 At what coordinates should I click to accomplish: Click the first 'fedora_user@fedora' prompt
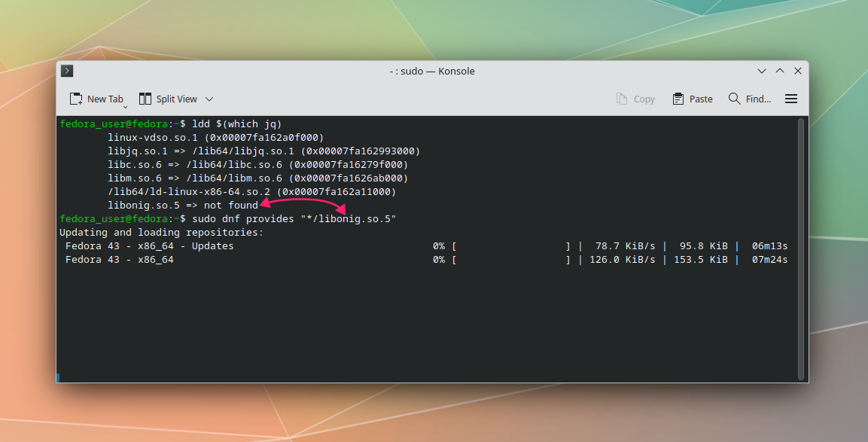114,124
